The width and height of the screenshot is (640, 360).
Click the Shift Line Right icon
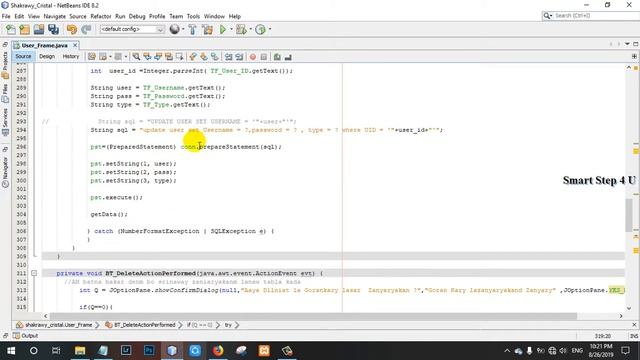pos(239,57)
